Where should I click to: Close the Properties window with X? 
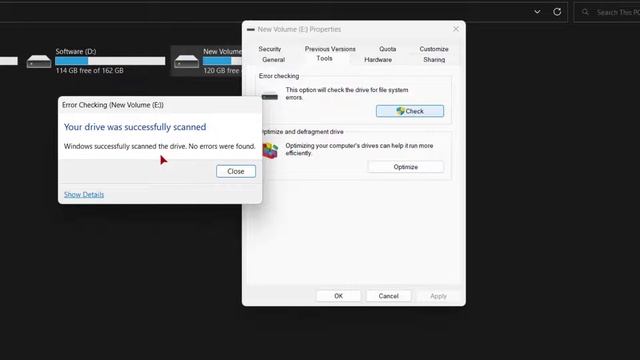(456, 29)
